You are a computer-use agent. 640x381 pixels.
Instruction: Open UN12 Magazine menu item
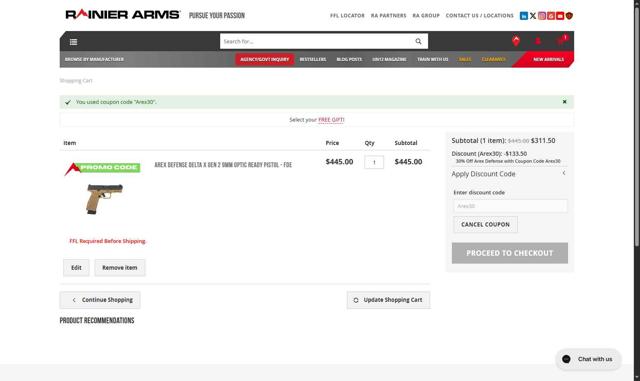tap(389, 59)
